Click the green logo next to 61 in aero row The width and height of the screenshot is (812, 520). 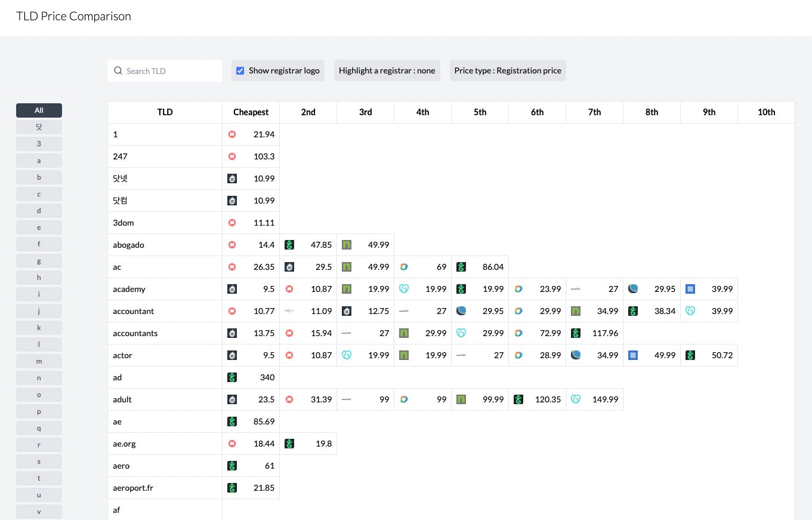[x=232, y=466]
